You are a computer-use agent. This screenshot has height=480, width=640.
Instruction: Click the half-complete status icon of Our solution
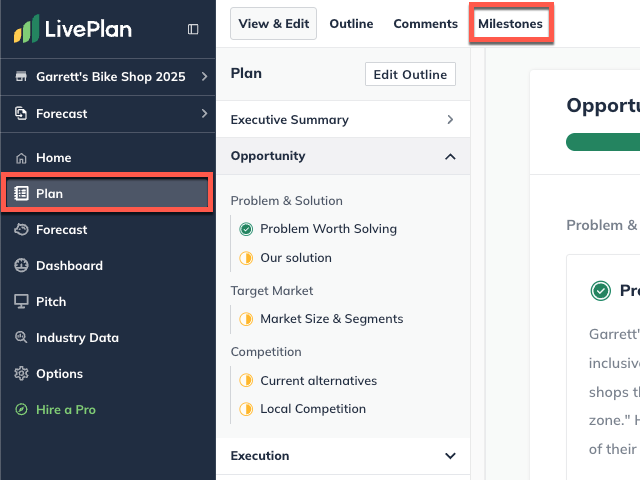pyautogui.click(x=246, y=258)
